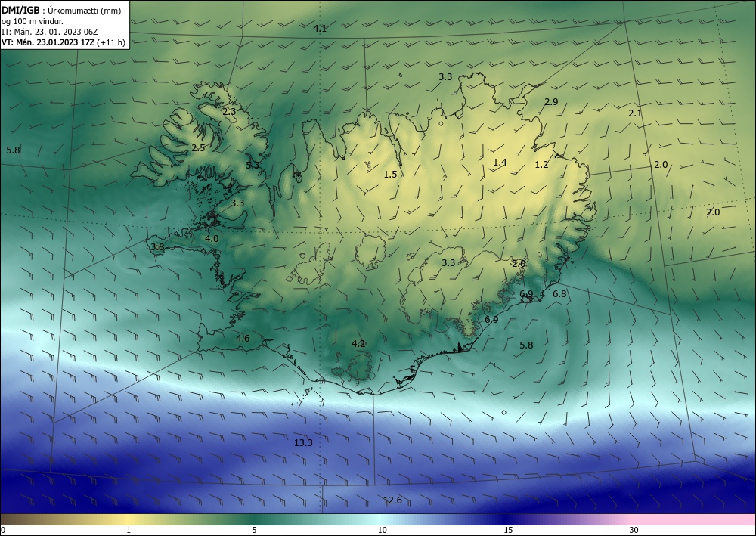Select the 6.8 value label
This screenshot has height=536, width=756.
point(559,293)
